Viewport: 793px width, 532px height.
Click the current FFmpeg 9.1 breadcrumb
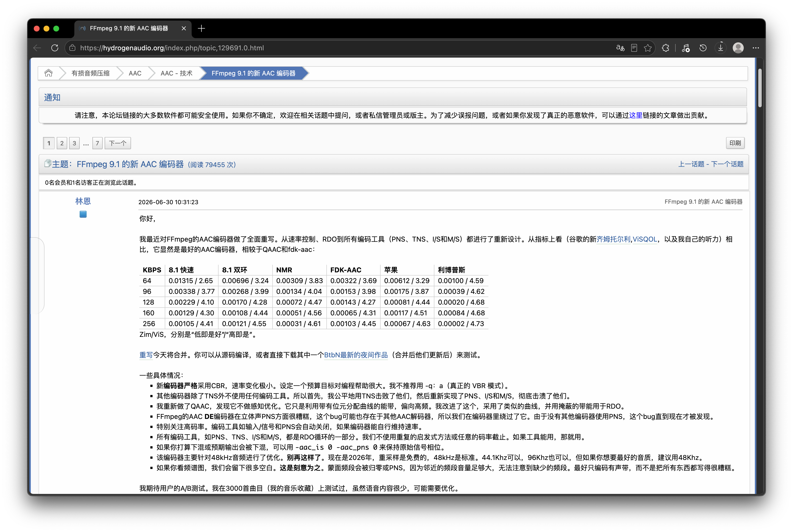pyautogui.click(x=253, y=73)
